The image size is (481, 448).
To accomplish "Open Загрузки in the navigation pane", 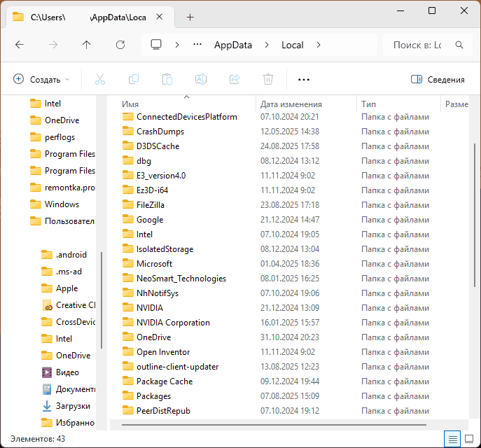I will (x=67, y=406).
